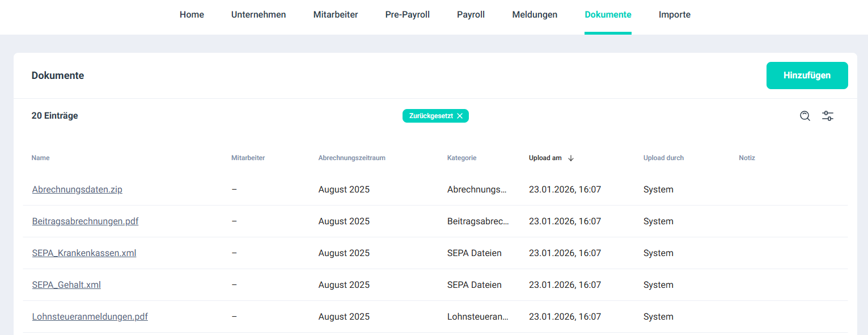Download SEPA_Krankenkassen.xml file link
Screen dimensions: 868x335
click(x=84, y=253)
